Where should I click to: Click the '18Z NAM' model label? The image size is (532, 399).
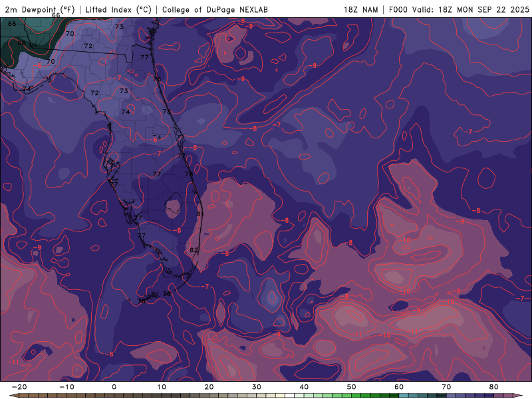pyautogui.click(x=361, y=9)
